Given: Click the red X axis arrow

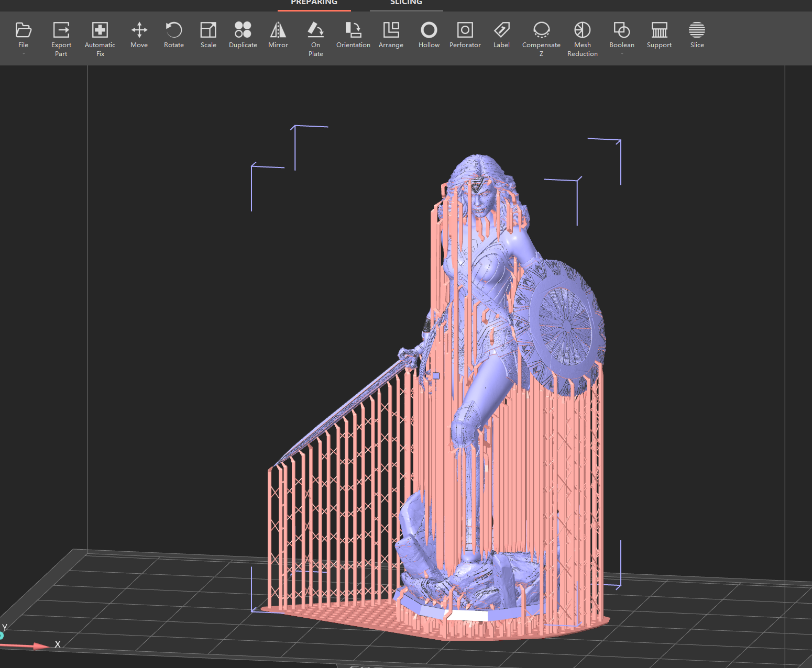Looking at the screenshot, I should 26,646.
